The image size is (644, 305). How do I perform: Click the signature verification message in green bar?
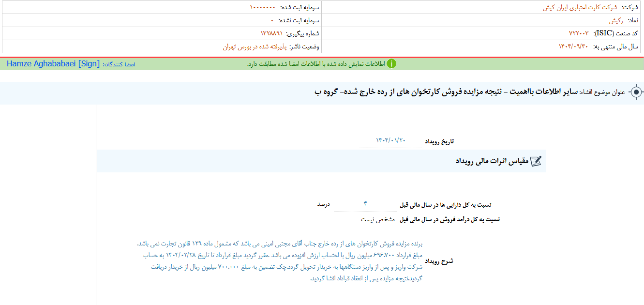tap(315, 64)
